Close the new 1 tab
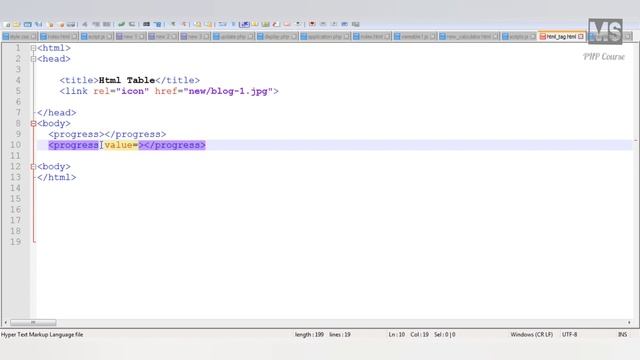Screen dimensions: 640x360 [142, 37]
